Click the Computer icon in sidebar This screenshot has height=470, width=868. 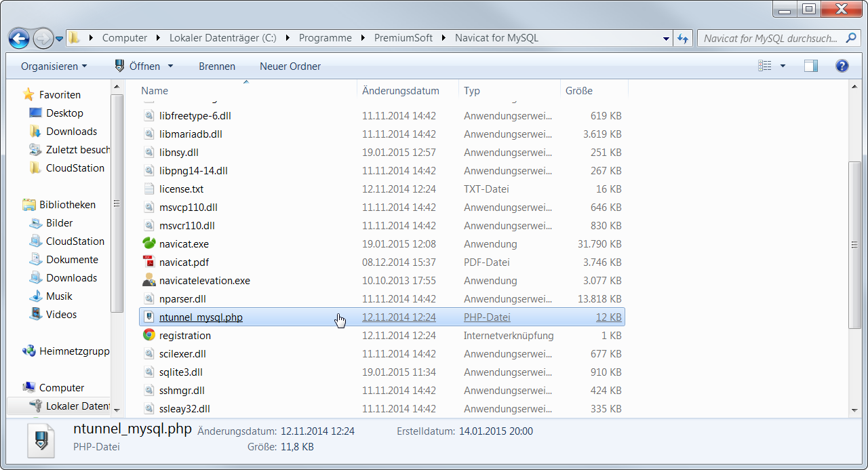click(29, 388)
